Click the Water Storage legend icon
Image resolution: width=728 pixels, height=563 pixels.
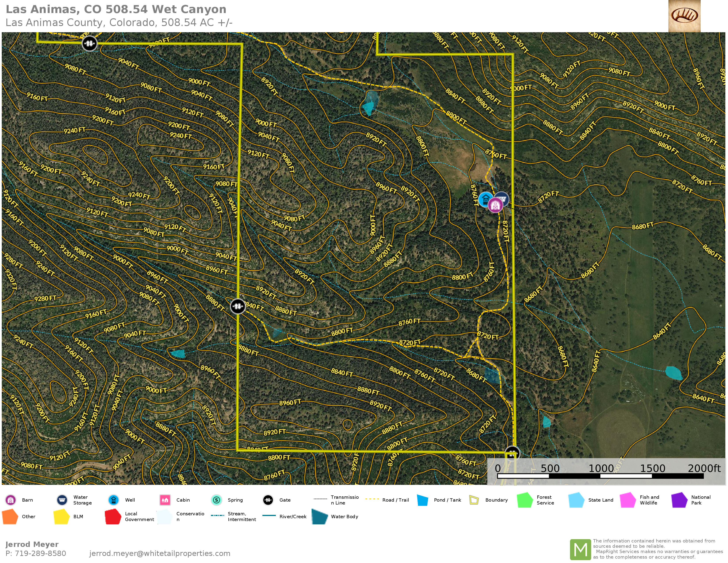[x=62, y=500]
